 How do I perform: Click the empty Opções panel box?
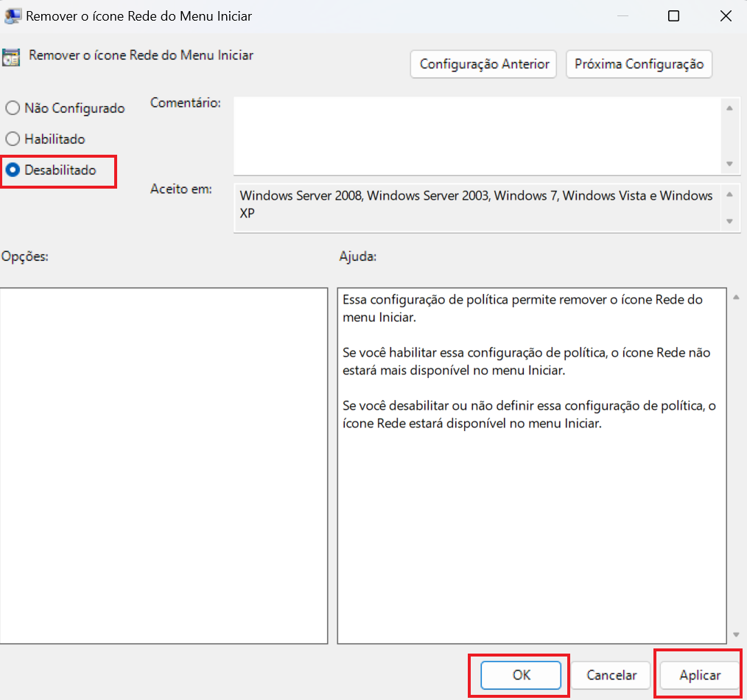pyautogui.click(x=164, y=466)
